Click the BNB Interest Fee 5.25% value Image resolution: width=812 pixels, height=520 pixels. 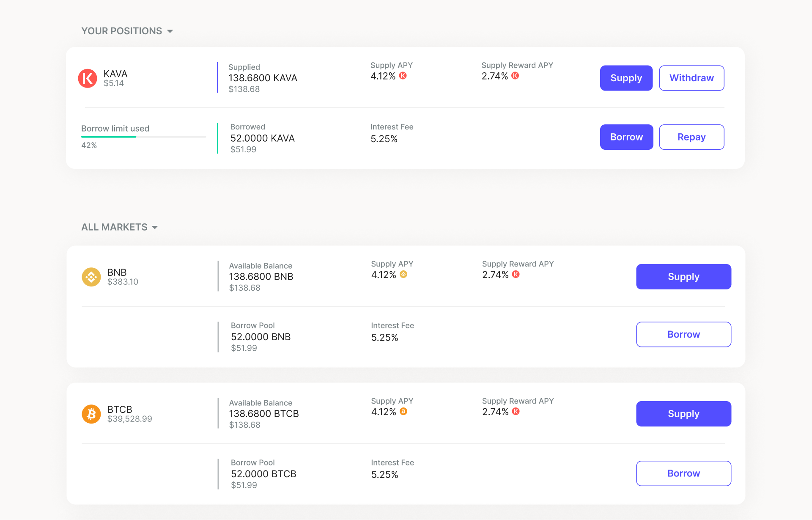tap(384, 338)
